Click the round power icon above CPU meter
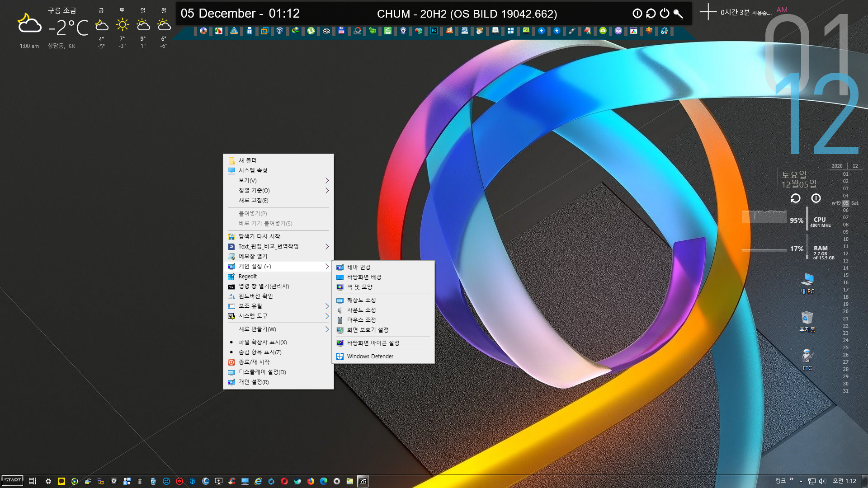This screenshot has width=868, height=488. click(x=816, y=198)
